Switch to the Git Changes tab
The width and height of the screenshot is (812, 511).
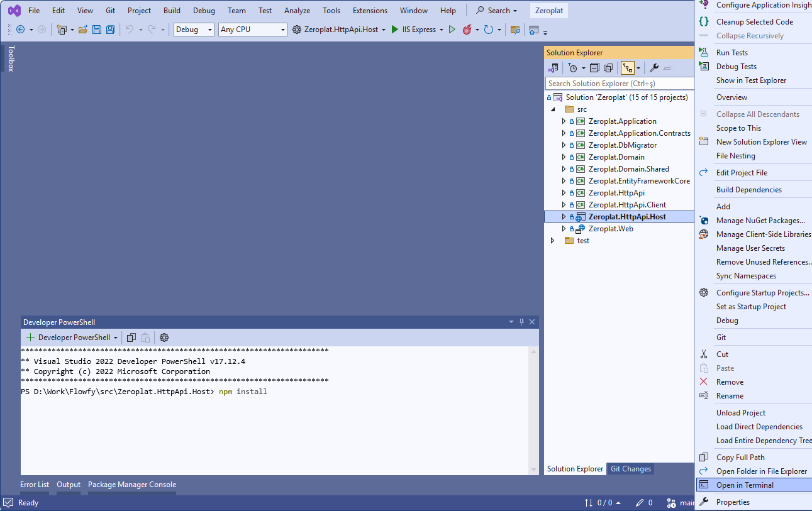pyautogui.click(x=631, y=469)
